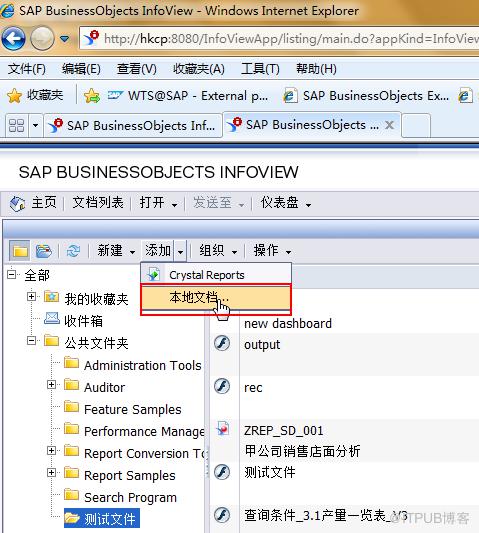Collapse the 公共文件夹 tree node
This screenshot has height=533, width=479.
click(x=31, y=341)
